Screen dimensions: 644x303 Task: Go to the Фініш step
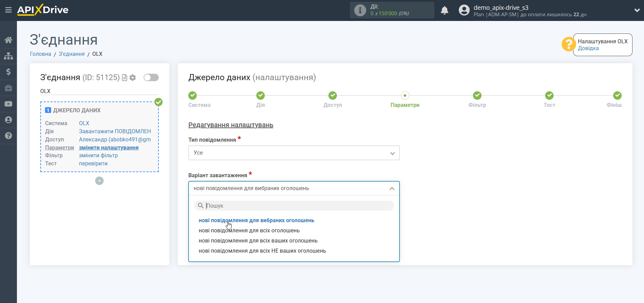pos(617,96)
